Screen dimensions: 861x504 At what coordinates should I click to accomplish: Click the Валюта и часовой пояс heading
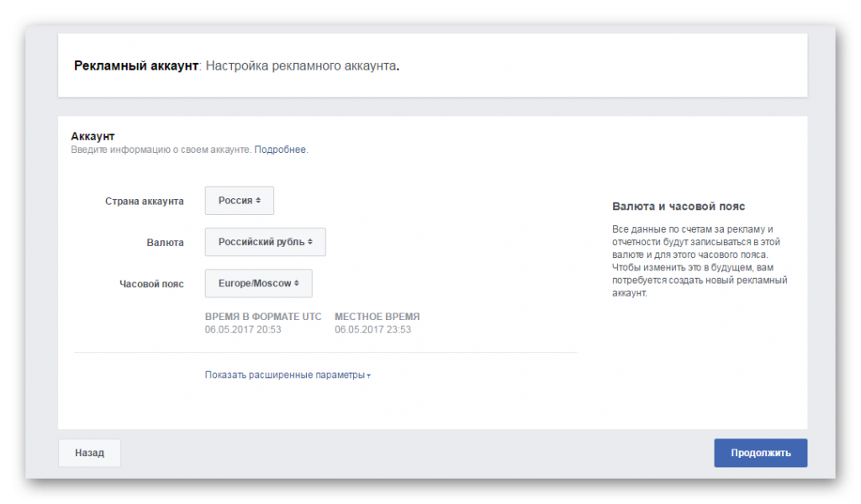(679, 207)
